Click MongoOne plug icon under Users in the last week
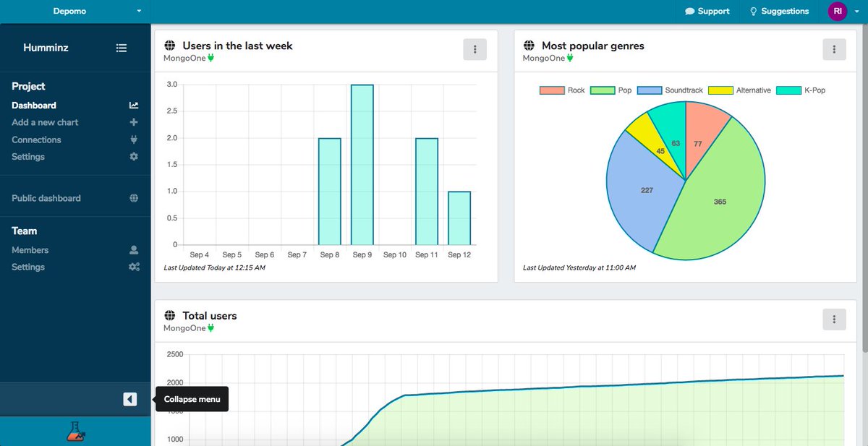The image size is (868, 446). click(211, 58)
